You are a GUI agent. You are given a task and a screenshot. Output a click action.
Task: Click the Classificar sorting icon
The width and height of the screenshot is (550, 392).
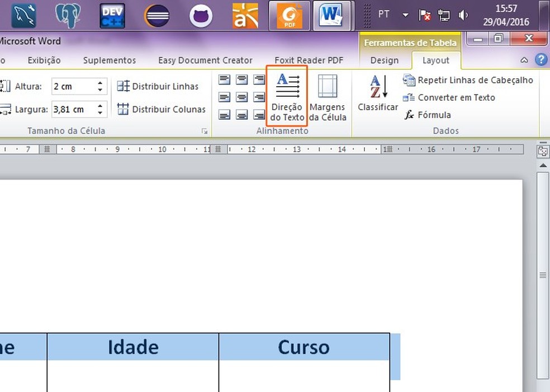point(377,94)
